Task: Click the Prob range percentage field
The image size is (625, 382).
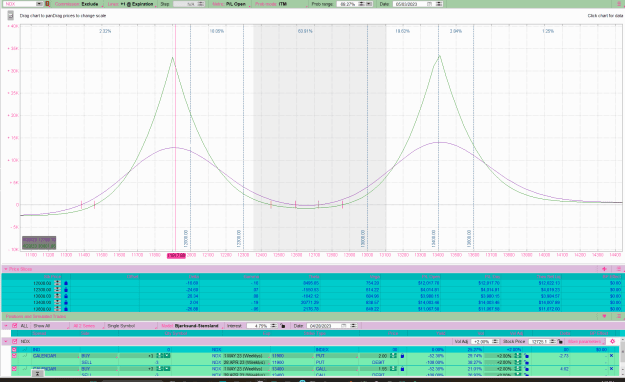Action: click(347, 4)
